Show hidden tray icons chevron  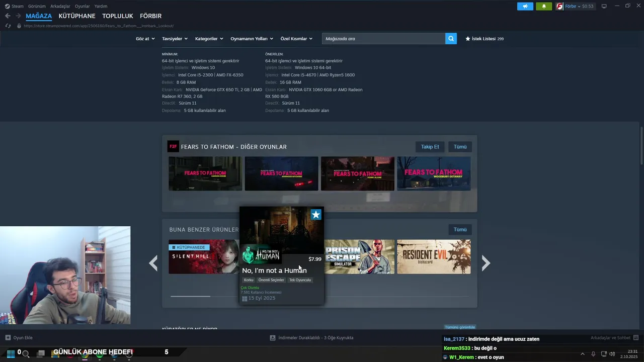pos(583,354)
